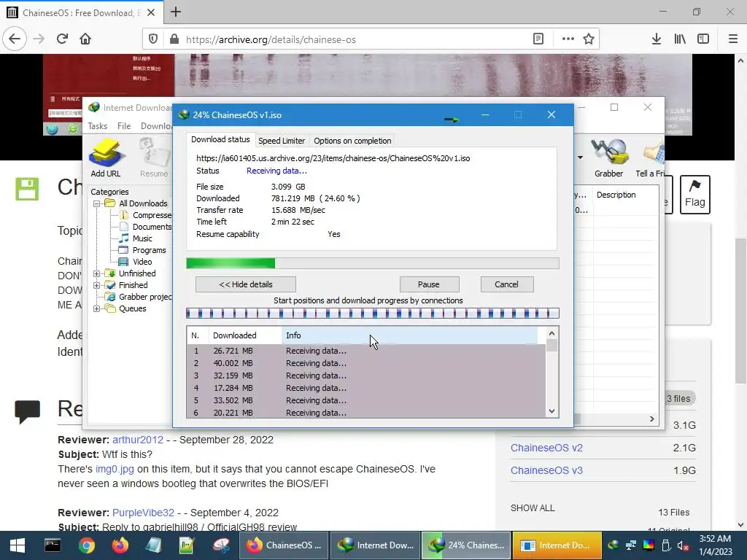Viewport: 747px width, 560px height.
Task: Open File menu in IDM
Action: pos(124,125)
